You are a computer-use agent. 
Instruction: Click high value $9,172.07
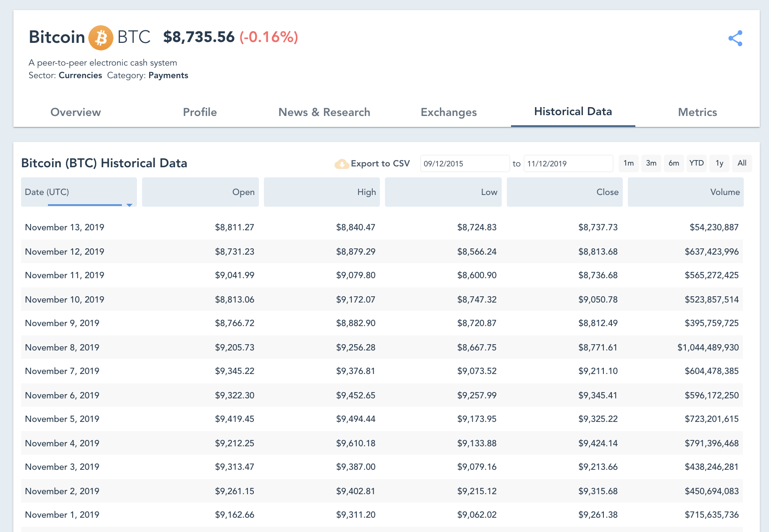tap(356, 300)
